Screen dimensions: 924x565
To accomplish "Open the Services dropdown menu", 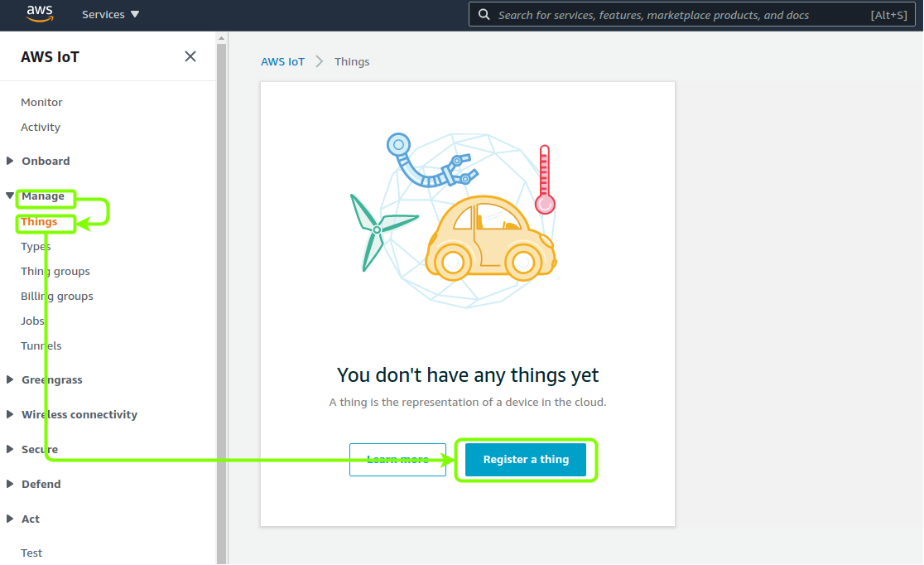I will (110, 15).
